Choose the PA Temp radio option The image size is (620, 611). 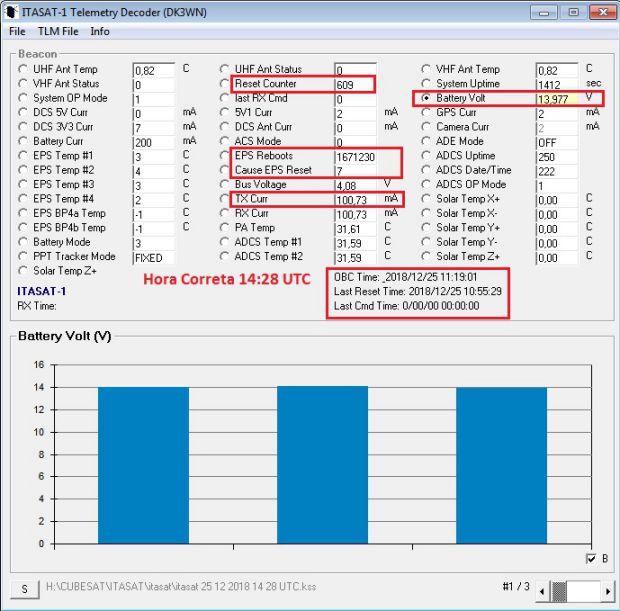[225, 228]
